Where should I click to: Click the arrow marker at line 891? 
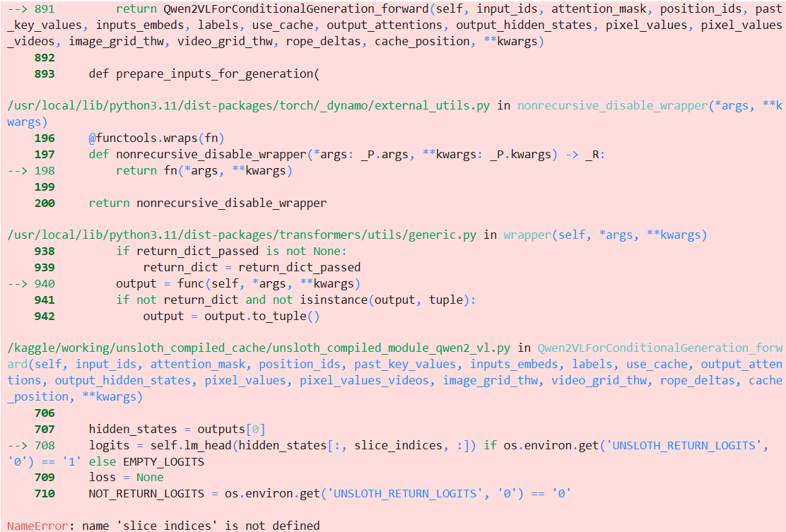(18, 9)
